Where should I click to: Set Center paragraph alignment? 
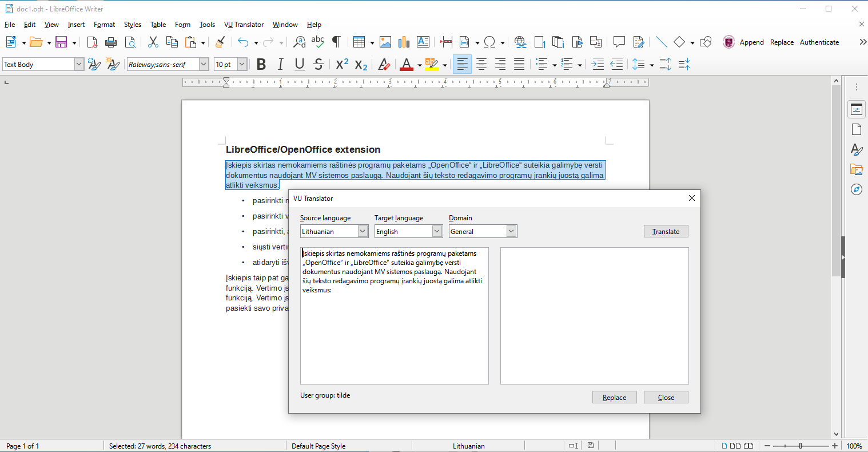[x=481, y=64]
